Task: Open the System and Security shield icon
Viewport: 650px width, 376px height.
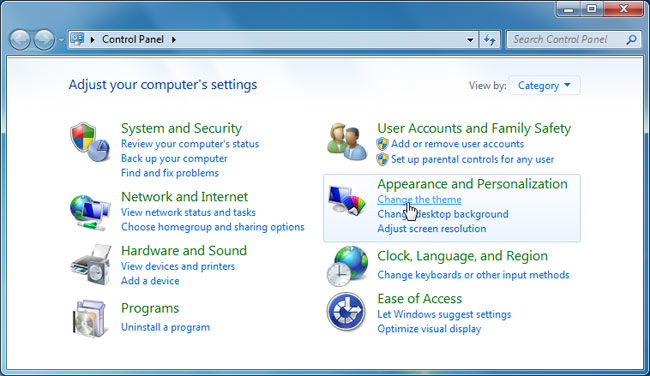Action: pyautogui.click(x=90, y=142)
